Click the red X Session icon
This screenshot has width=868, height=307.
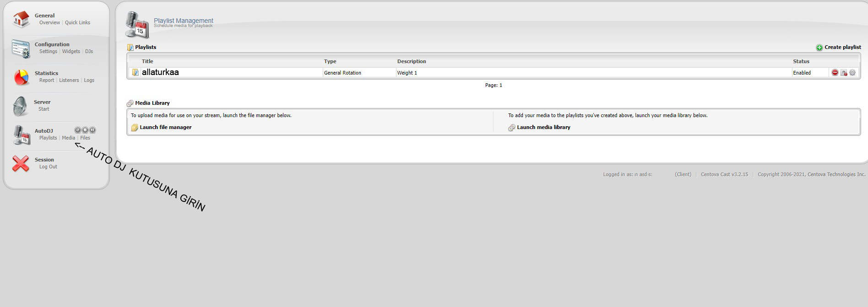click(21, 163)
